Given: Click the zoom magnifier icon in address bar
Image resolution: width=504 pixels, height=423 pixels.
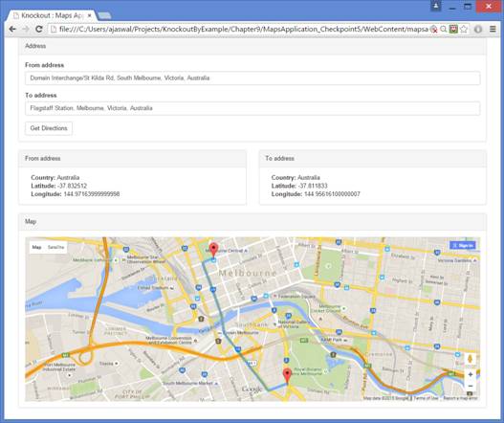Looking at the screenshot, I should pos(443,30).
